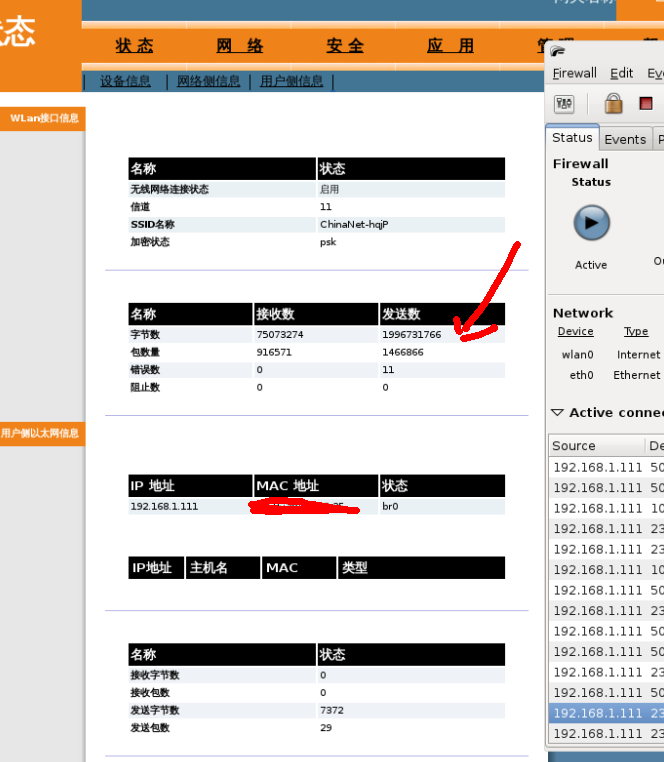Click the 设备信息 sub-navigation link
This screenshot has width=664, height=762.
pos(125,81)
